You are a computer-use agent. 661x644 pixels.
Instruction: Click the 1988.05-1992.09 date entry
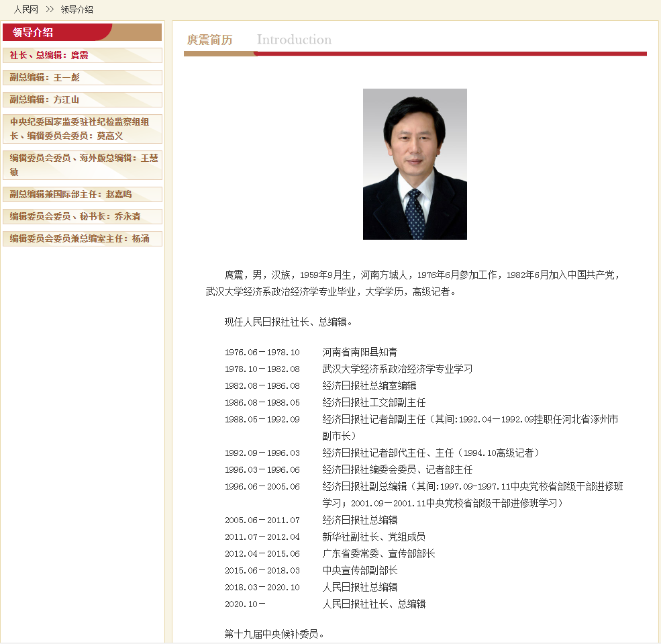coord(262,420)
